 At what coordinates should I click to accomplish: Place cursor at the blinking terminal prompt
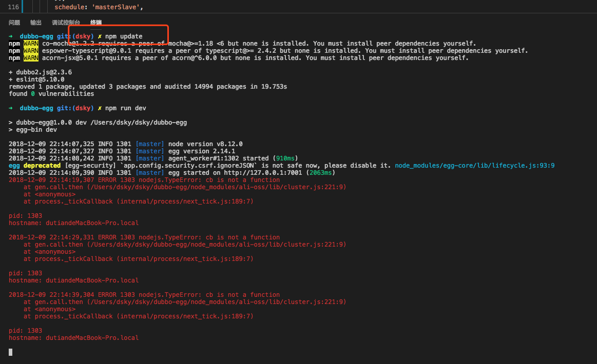[9, 352]
